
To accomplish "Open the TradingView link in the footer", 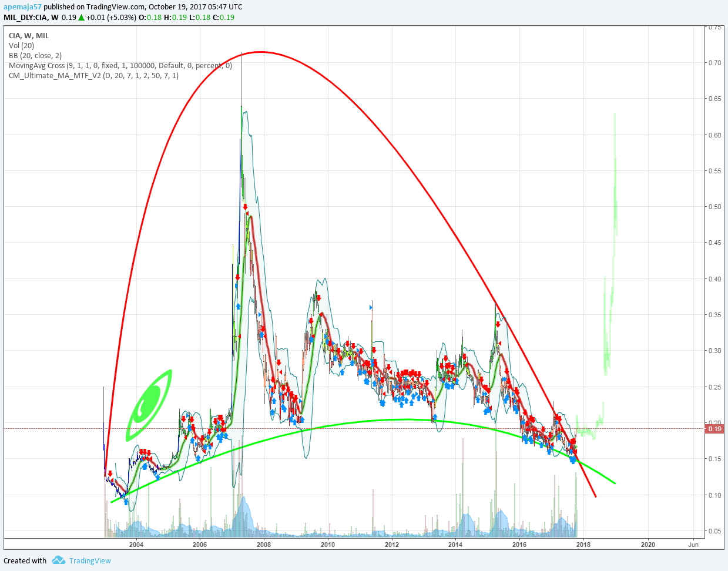I will pyautogui.click(x=90, y=560).
